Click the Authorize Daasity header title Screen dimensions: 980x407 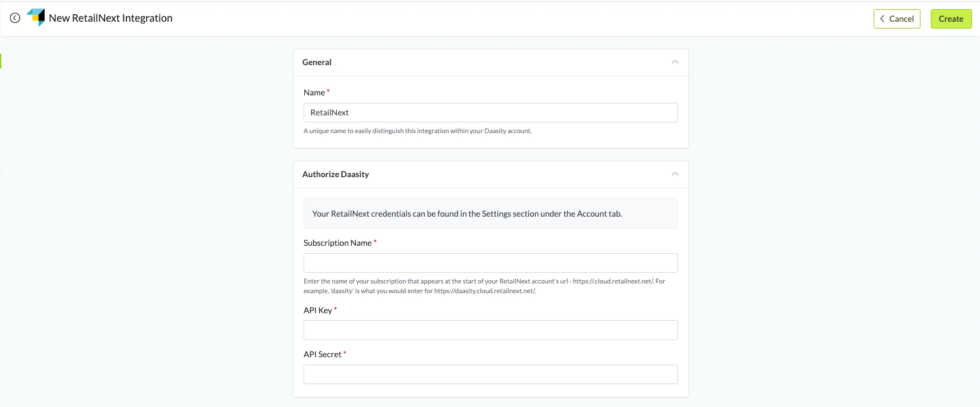click(336, 174)
